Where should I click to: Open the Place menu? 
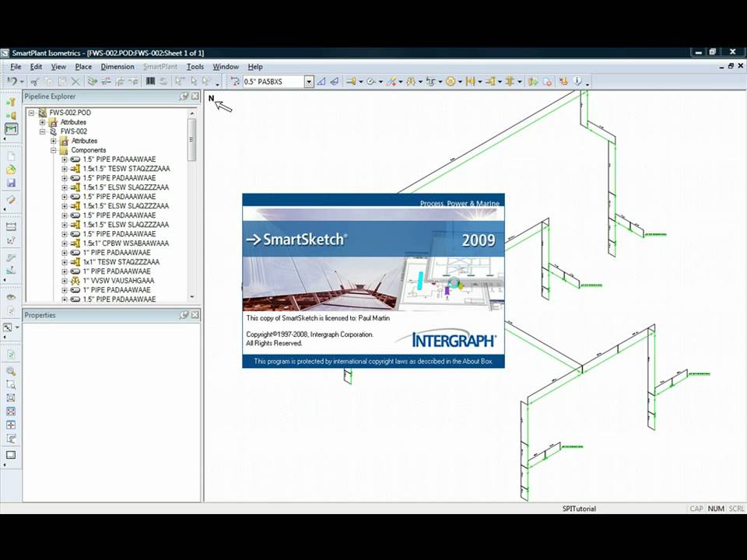click(x=83, y=67)
